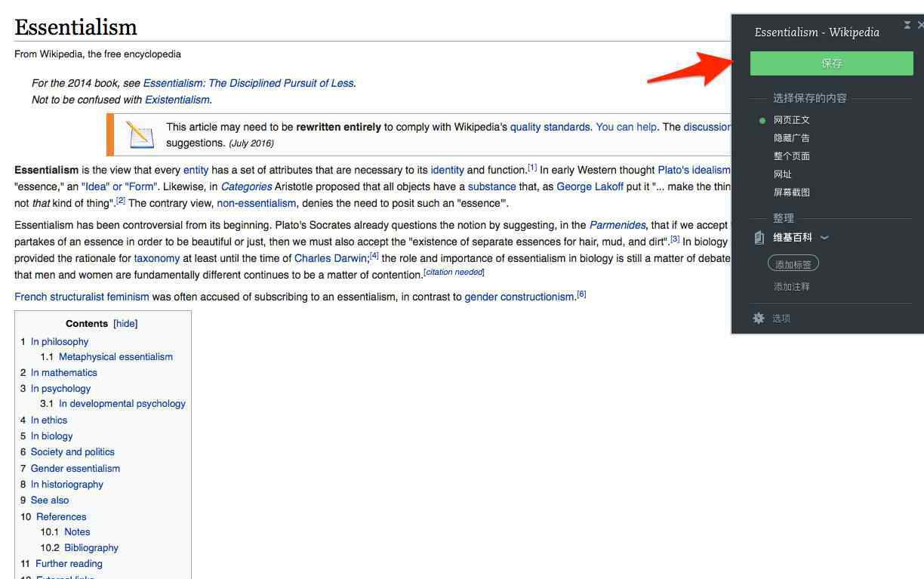The height and width of the screenshot is (579, 924).
Task: Collapse the clipper panel with the minimize icon
Action: [907, 26]
